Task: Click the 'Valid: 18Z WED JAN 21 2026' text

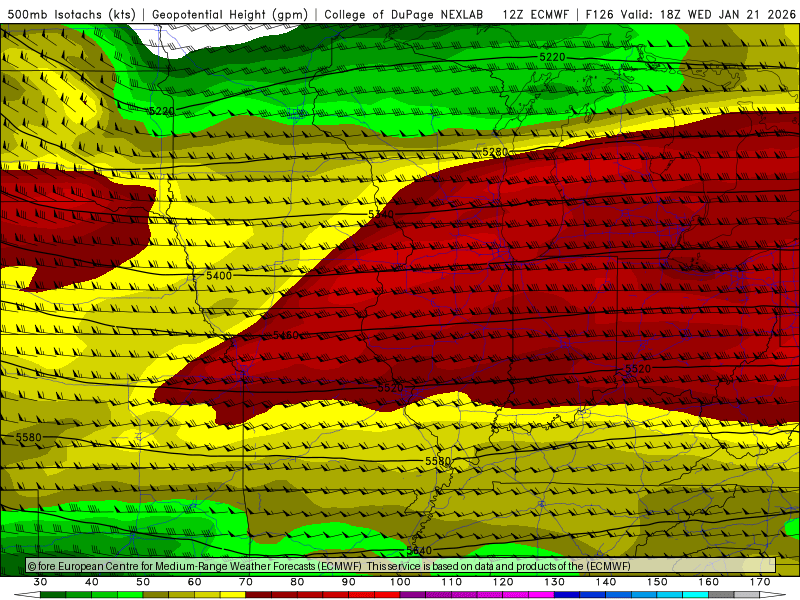Action: [708, 14]
